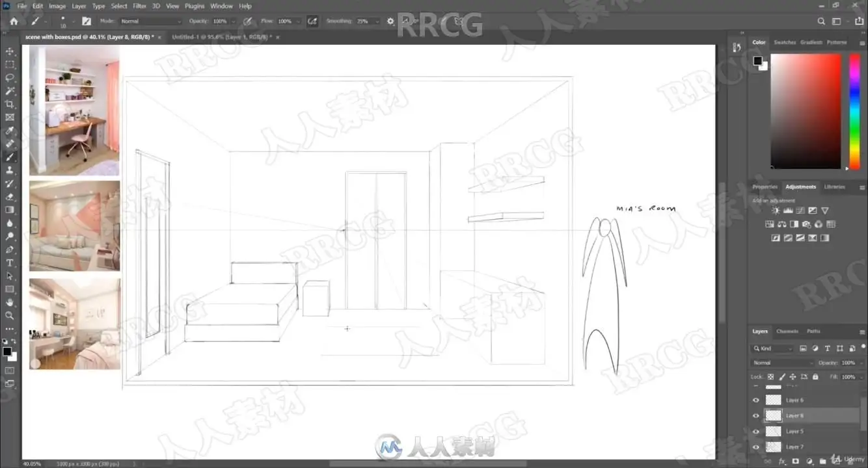Viewport: 868px width, 468px height.
Task: Toggle airbrush-style build-up effects
Action: coord(312,21)
